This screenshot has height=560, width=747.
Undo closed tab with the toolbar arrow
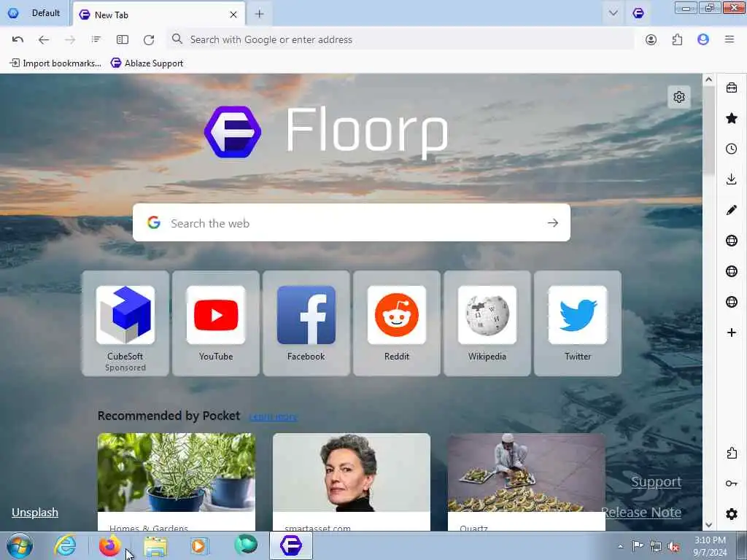coord(18,39)
